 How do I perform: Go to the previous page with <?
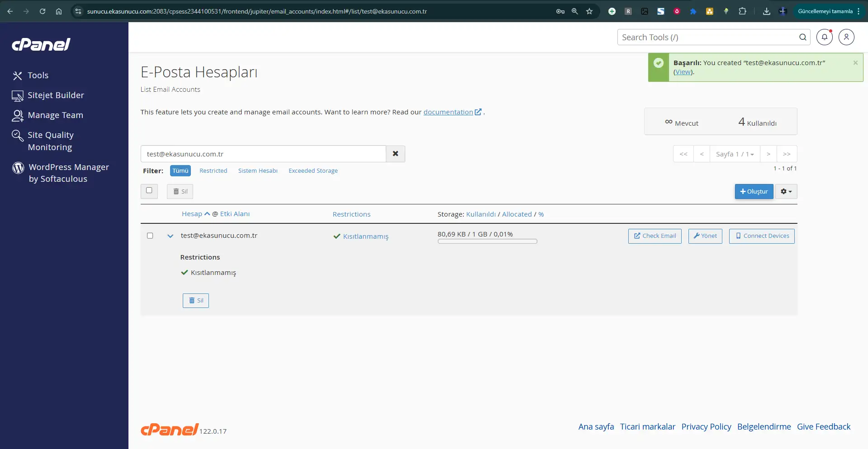click(x=702, y=154)
